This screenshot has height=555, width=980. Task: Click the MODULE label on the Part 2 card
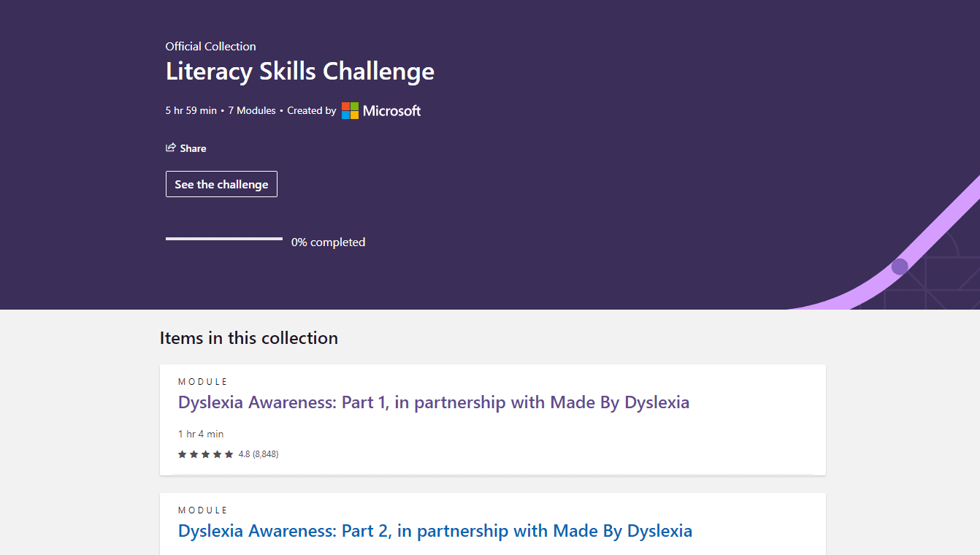(203, 510)
